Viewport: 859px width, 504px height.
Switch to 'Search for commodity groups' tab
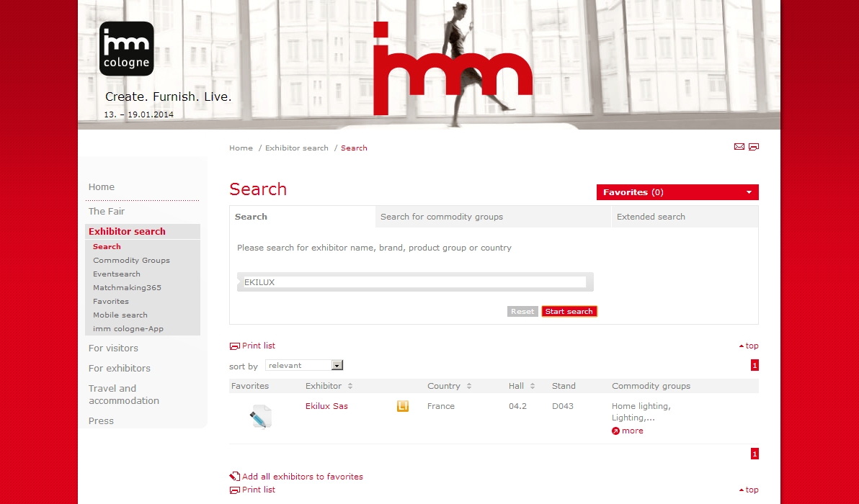point(442,217)
